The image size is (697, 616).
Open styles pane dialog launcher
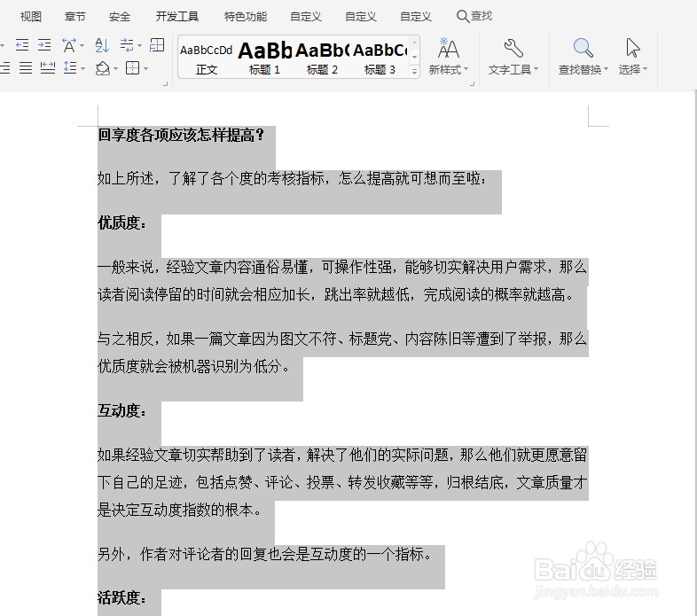(472, 83)
